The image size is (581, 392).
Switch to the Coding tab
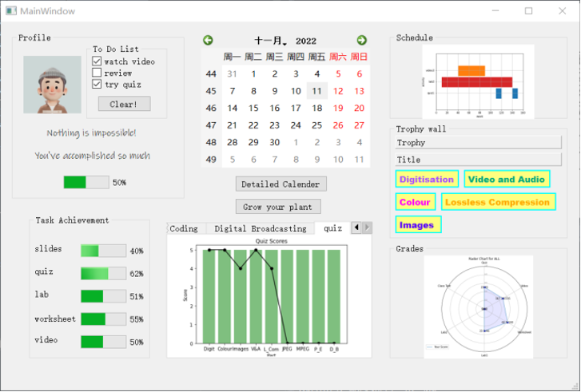(x=184, y=228)
